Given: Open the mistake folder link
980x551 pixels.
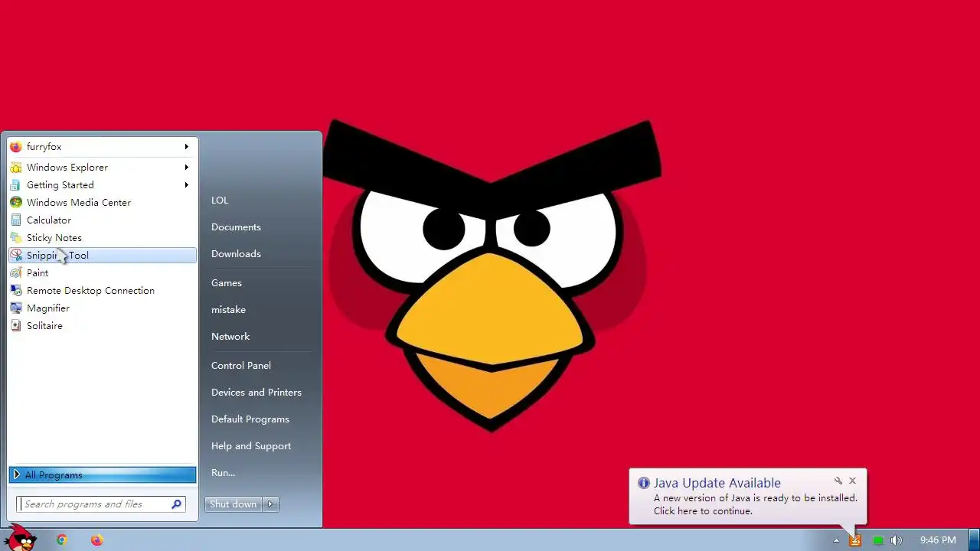Looking at the screenshot, I should click(228, 310).
